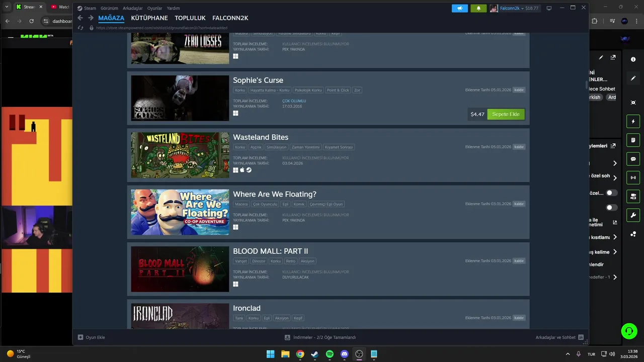Open the Arkadaşlar menu

coord(133,8)
